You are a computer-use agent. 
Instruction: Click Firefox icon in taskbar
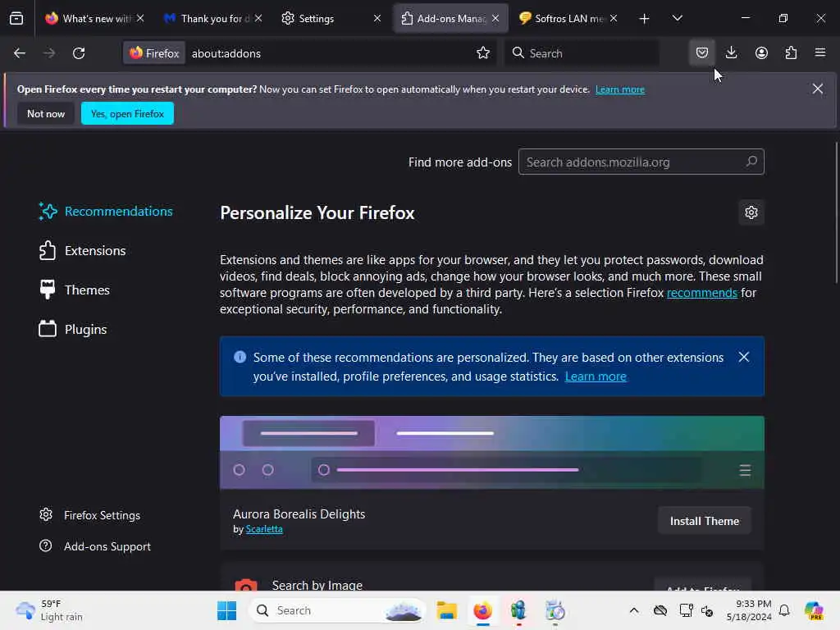click(x=482, y=610)
